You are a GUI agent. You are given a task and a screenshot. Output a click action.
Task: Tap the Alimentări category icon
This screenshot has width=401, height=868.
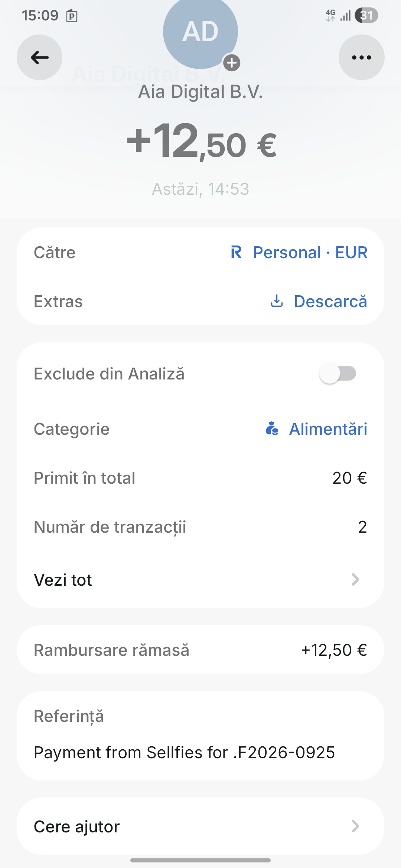(272, 429)
